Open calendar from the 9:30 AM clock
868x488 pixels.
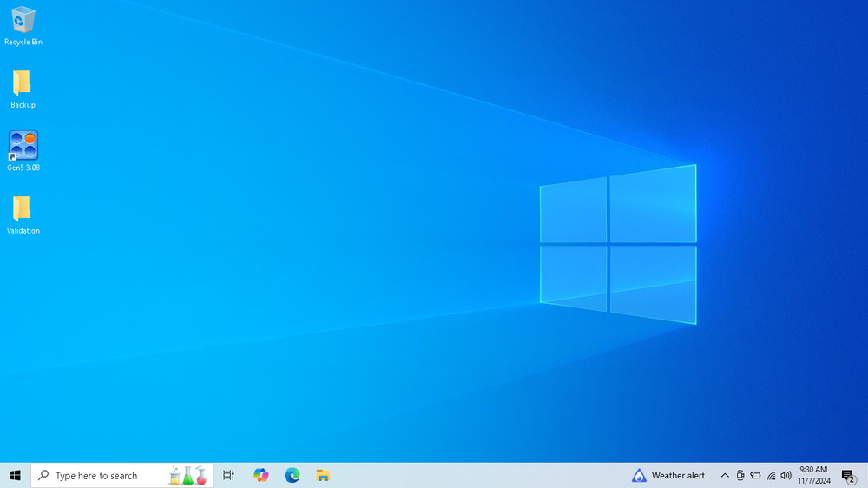pos(813,475)
